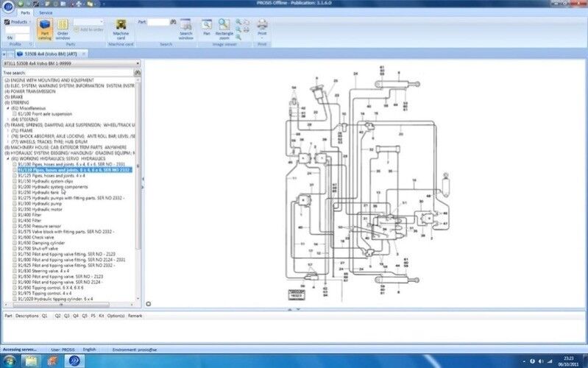Open the Search window
The height and width of the screenshot is (368, 588).
click(186, 29)
